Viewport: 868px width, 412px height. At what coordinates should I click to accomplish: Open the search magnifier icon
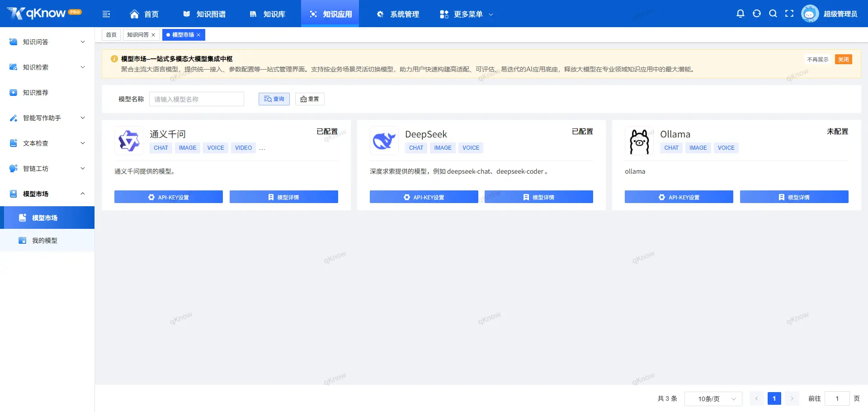(773, 14)
